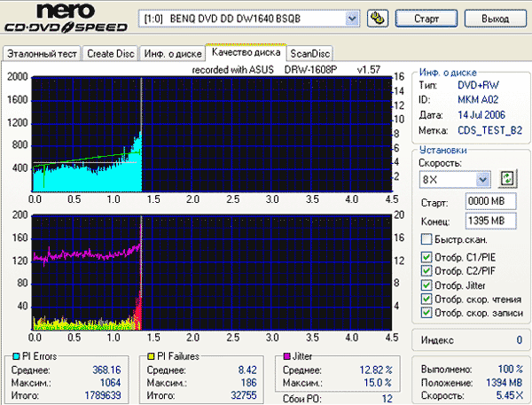Click the refresh speed icon beside 8X
532x405 pixels.
[x=507, y=178]
